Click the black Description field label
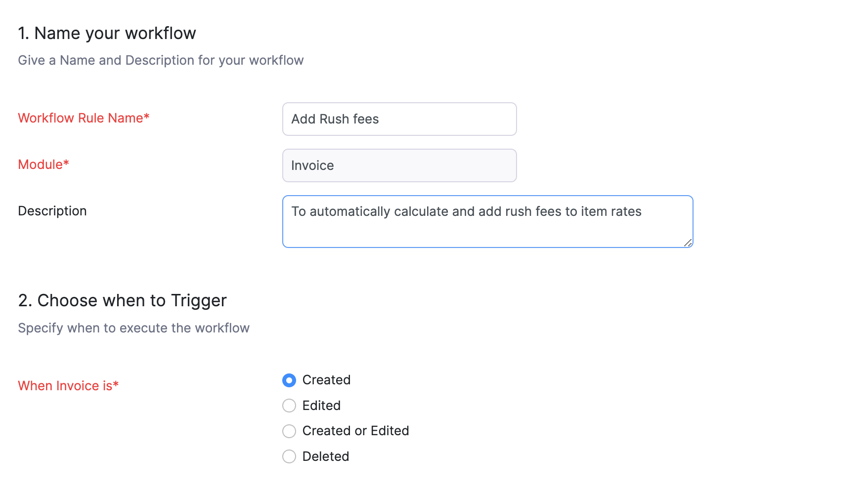Viewport: 868px width, 492px height. coord(52,211)
